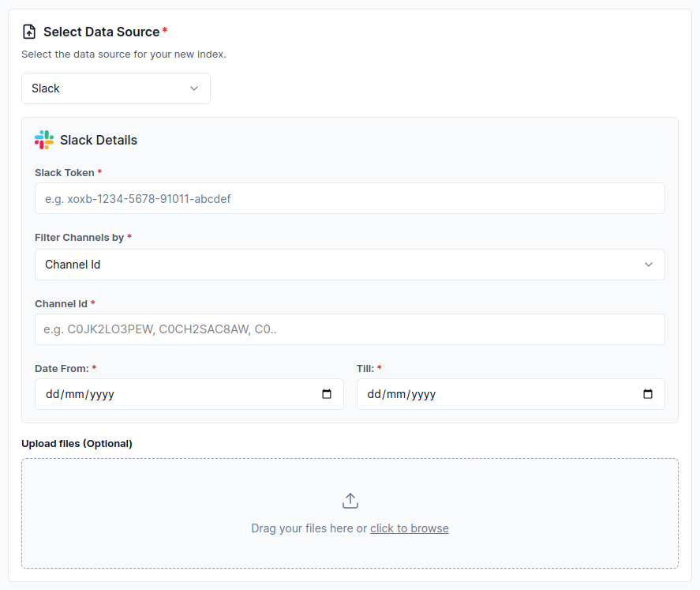Image resolution: width=700 pixels, height=590 pixels.
Task: Expand the Filter Channels by dropdown
Action: (x=350, y=265)
